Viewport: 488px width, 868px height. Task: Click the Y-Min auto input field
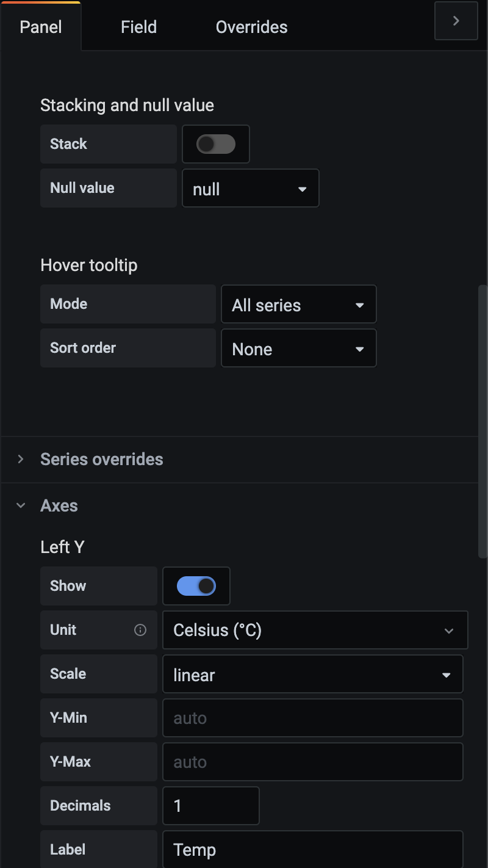pos(313,718)
